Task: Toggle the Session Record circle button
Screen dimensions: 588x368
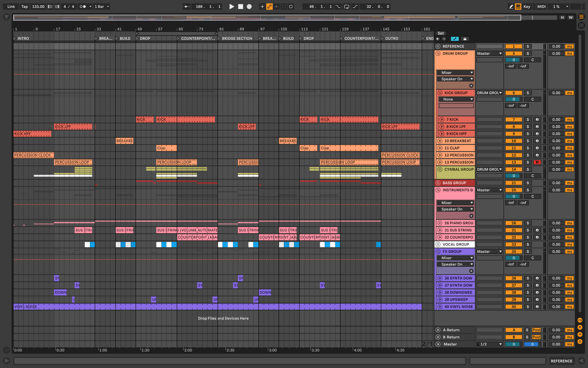Action: point(291,7)
